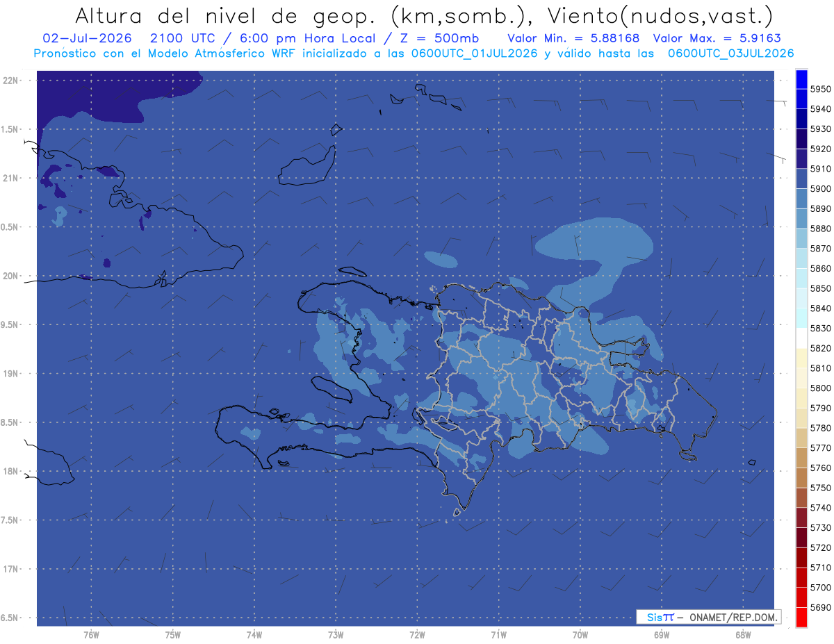Click the latitude label '19N'
This screenshot has height=644, width=834.
tap(11, 374)
